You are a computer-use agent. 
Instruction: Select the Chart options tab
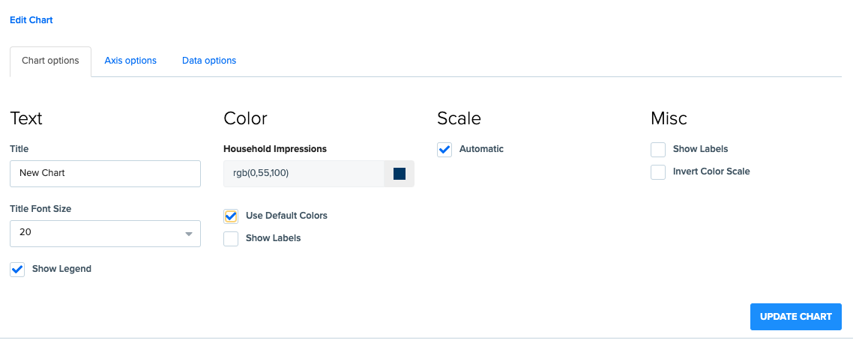(x=50, y=61)
